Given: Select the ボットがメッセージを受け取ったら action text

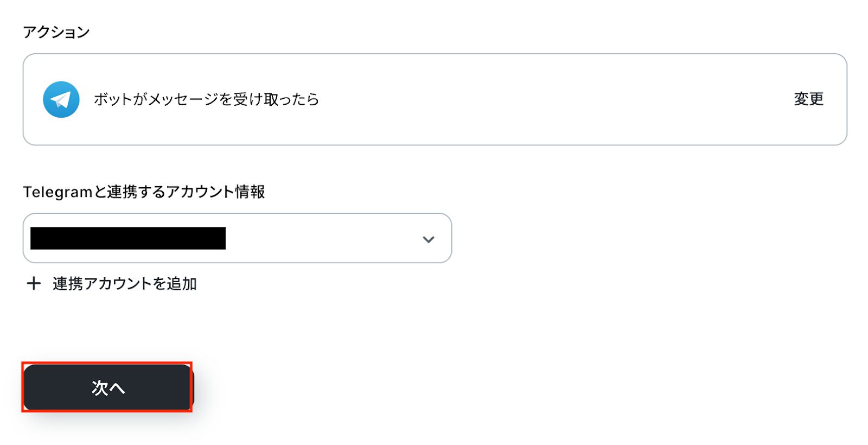Looking at the screenshot, I should (206, 99).
